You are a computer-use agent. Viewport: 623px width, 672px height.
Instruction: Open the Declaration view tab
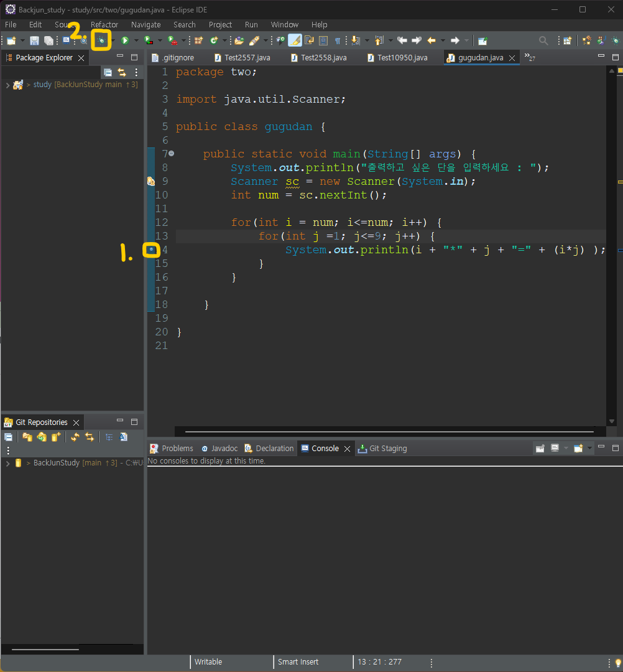(269, 448)
